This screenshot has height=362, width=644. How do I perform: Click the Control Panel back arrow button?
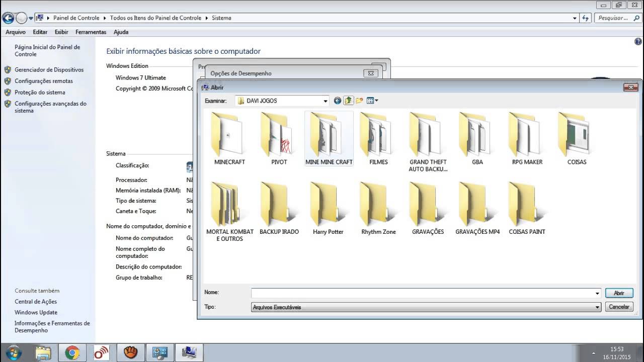tap(8, 18)
